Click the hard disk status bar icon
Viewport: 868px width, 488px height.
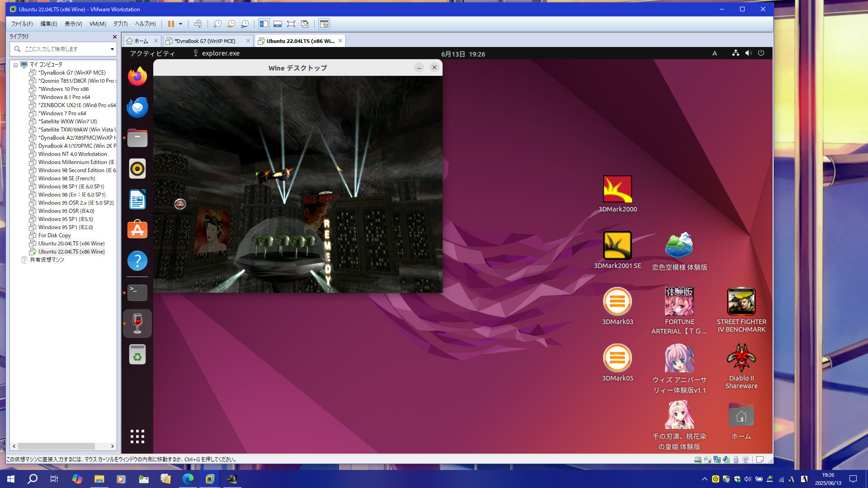pos(698,460)
